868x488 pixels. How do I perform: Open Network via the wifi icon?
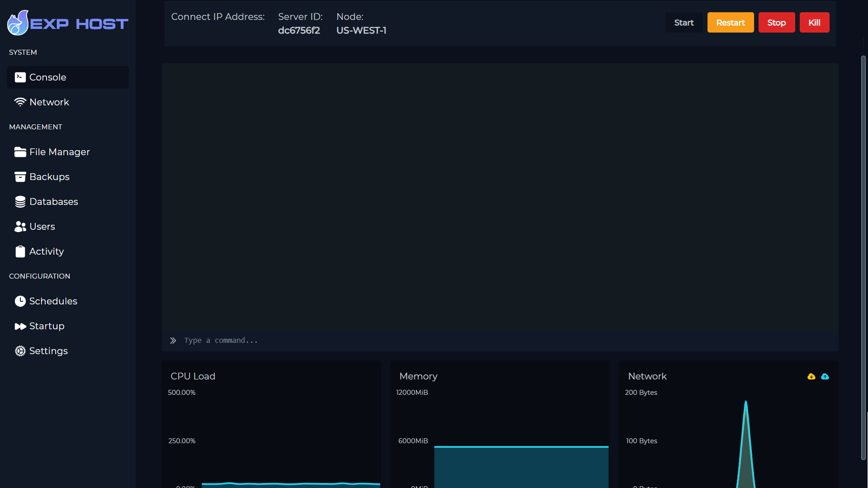(x=20, y=102)
